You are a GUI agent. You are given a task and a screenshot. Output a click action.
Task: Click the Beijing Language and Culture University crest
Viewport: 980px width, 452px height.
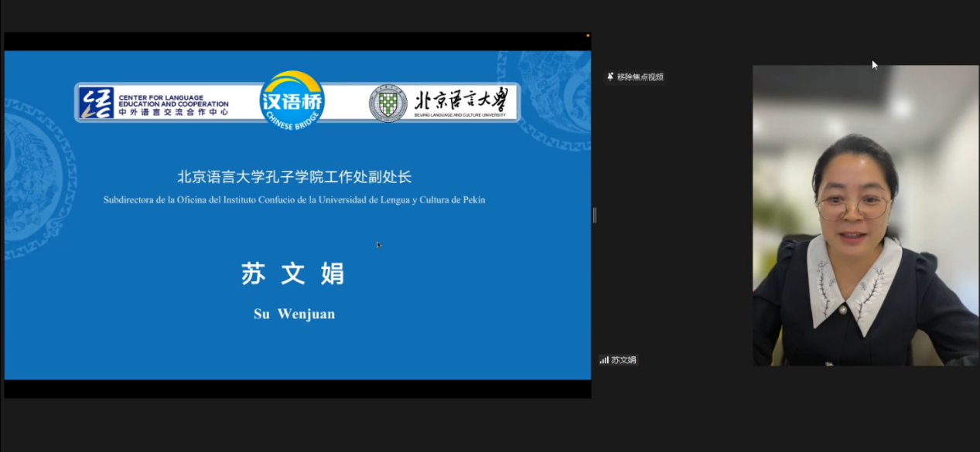point(388,104)
